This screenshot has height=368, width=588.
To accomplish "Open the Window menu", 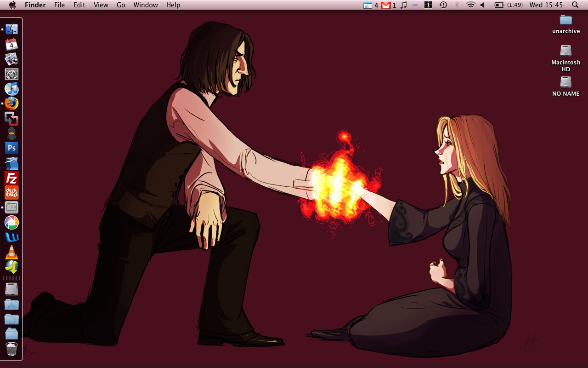I will [x=146, y=5].
